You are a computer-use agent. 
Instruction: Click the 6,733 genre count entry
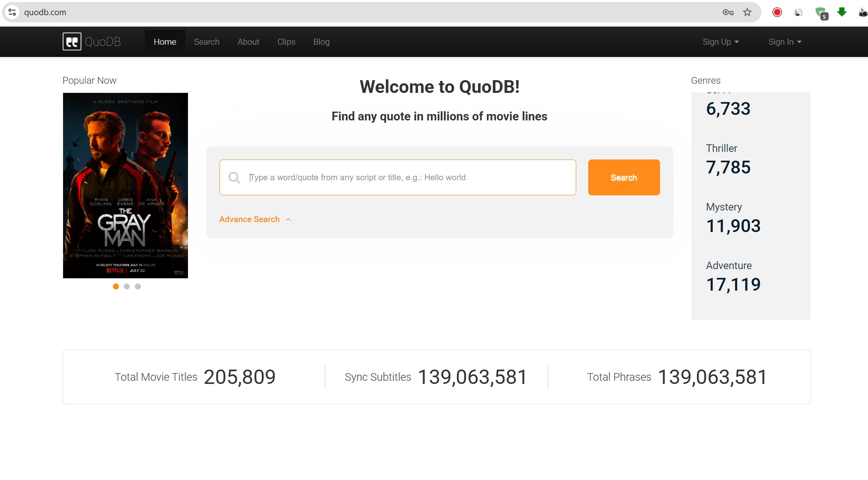point(728,108)
